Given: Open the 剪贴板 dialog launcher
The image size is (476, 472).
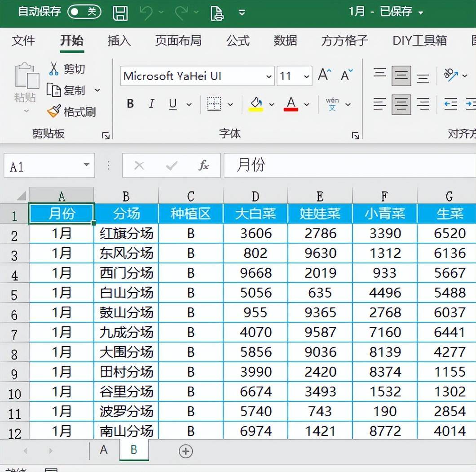Looking at the screenshot, I should tap(106, 136).
